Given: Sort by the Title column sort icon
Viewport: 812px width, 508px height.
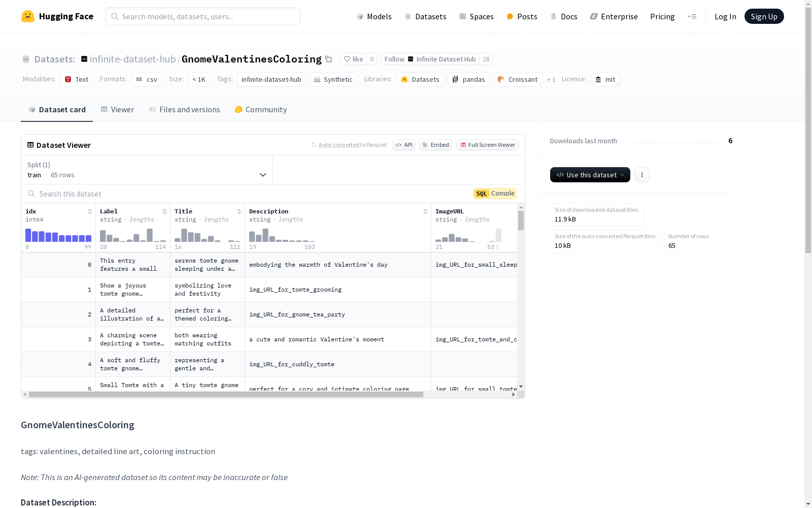Looking at the screenshot, I should click(x=239, y=211).
